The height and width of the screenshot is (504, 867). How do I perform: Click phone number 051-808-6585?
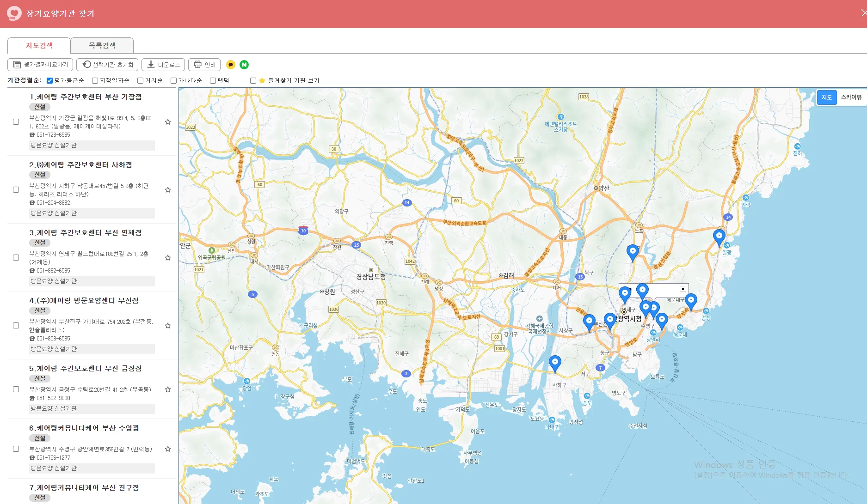pos(53,339)
